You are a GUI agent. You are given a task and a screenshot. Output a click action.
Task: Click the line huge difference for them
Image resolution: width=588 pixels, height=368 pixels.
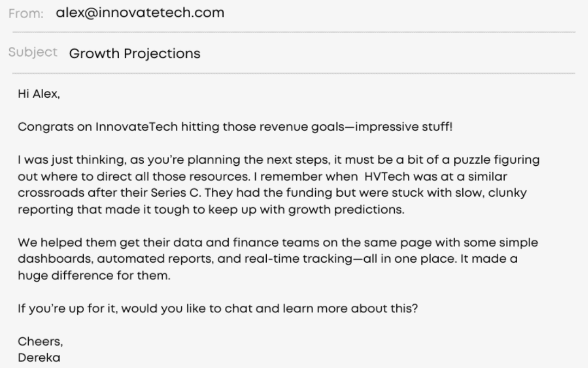[x=94, y=276]
